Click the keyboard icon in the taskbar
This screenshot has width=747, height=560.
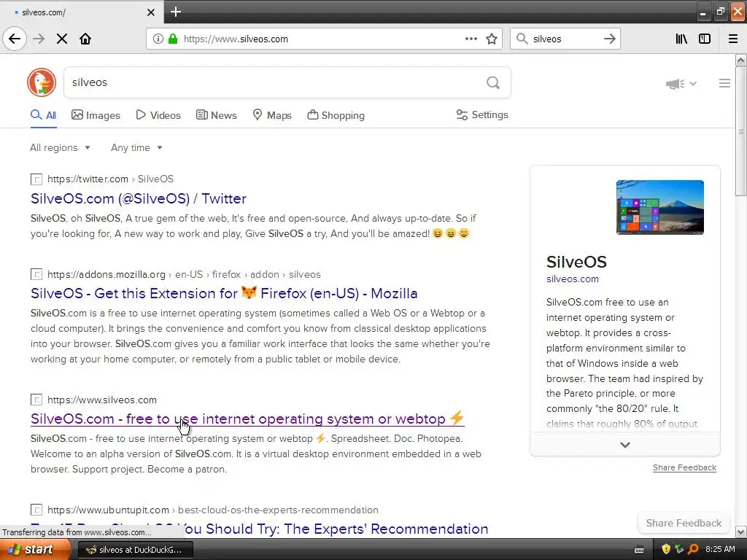click(639, 550)
